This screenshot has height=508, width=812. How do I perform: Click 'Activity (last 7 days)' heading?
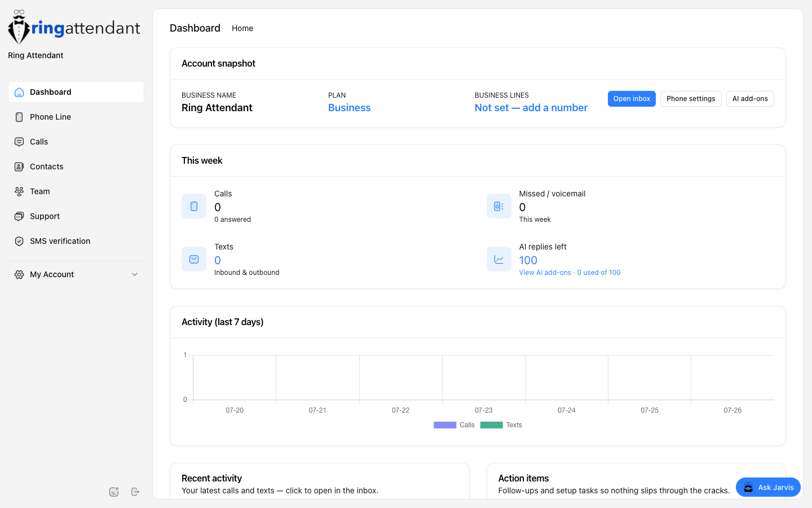click(223, 322)
